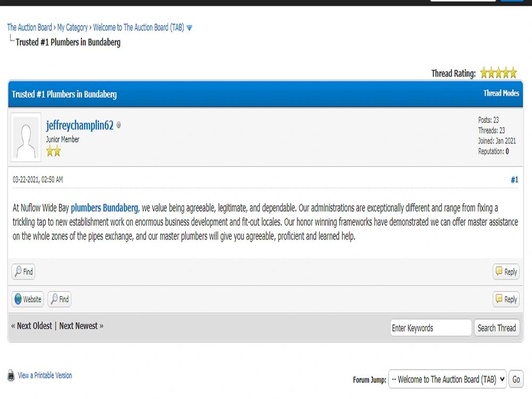The width and height of the screenshot is (532, 399).
Task: Open View a Printable Version
Action: coord(45,375)
